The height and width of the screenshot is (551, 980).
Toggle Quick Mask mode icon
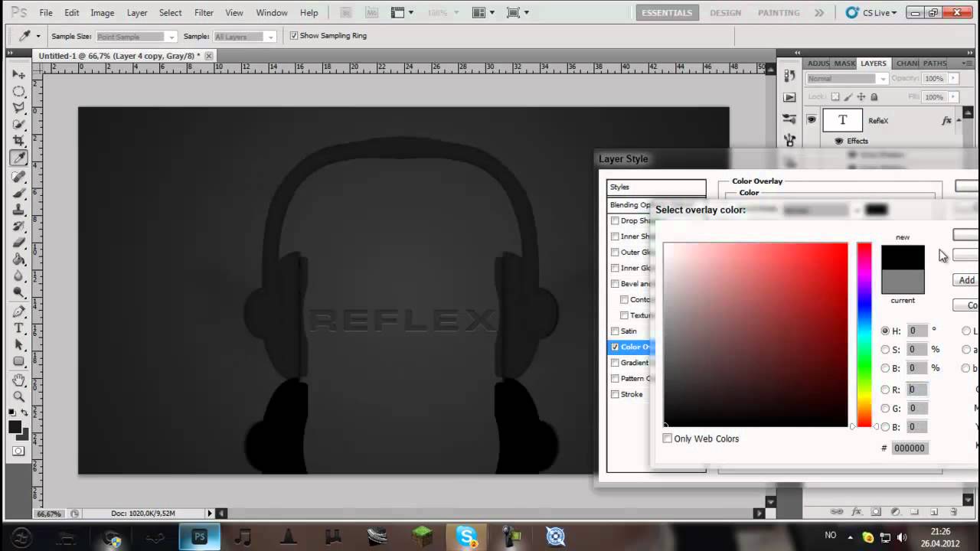pos(18,452)
